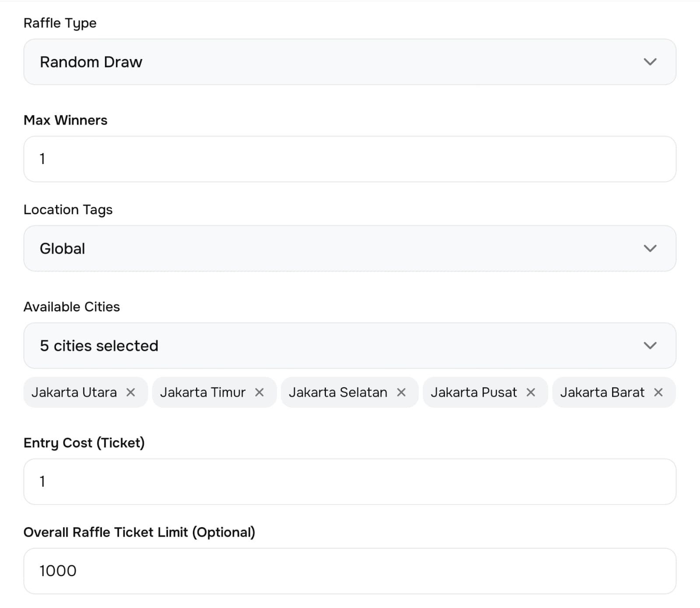Click the Overall Raffle Ticket Limit field
This screenshot has height=608, width=700.
coord(350,571)
